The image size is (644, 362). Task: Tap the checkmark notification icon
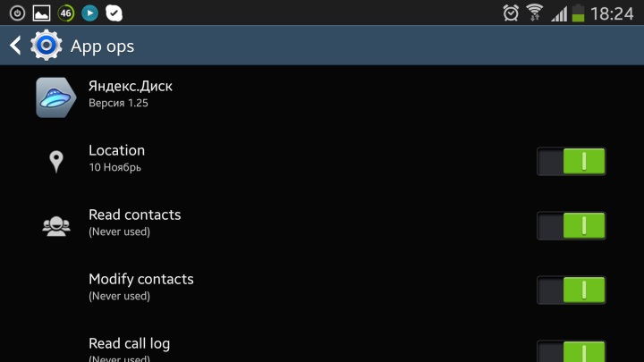[x=114, y=13]
